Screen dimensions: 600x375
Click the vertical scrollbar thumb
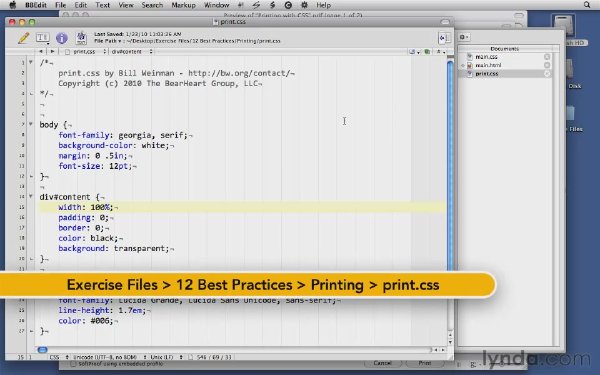(x=450, y=166)
